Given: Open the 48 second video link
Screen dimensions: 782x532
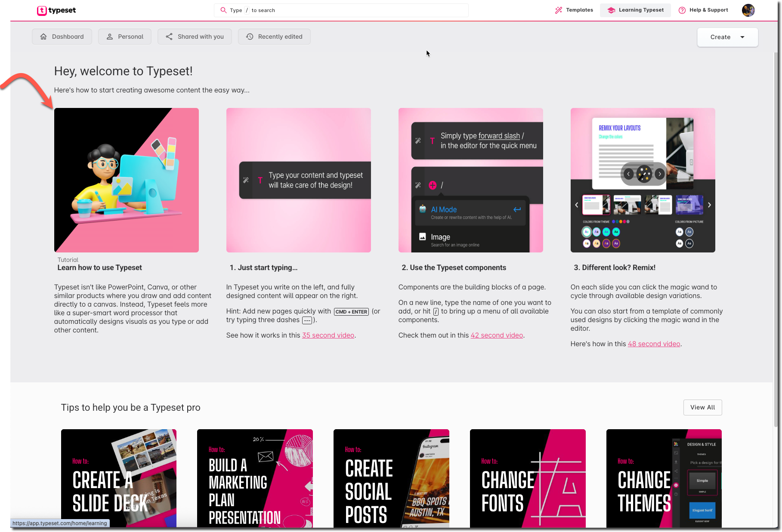Looking at the screenshot, I should [654, 344].
